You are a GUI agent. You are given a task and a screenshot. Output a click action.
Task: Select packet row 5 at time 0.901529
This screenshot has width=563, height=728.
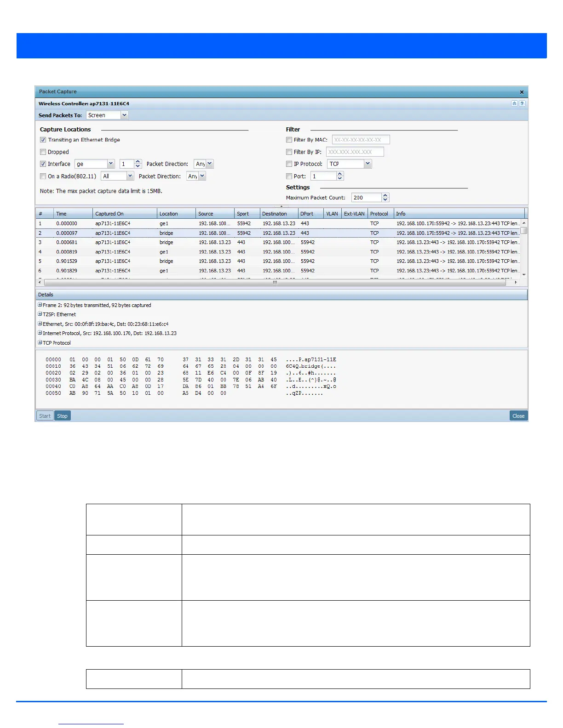point(278,262)
